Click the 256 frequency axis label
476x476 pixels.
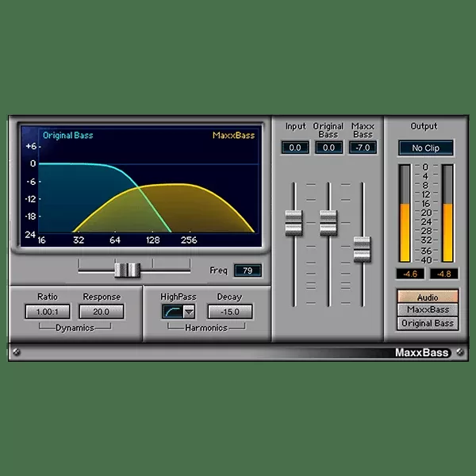point(189,240)
